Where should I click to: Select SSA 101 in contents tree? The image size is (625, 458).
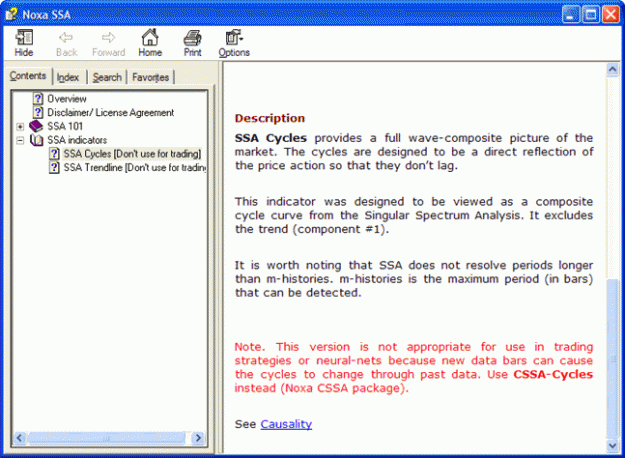(65, 126)
